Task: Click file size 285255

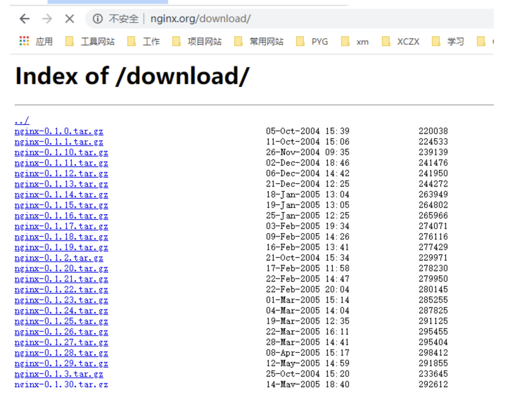Action: (x=433, y=300)
